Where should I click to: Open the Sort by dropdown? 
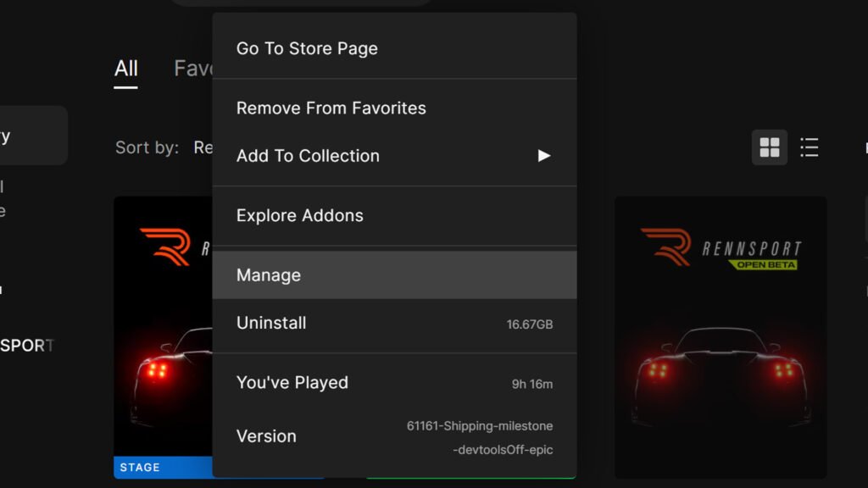click(x=203, y=147)
